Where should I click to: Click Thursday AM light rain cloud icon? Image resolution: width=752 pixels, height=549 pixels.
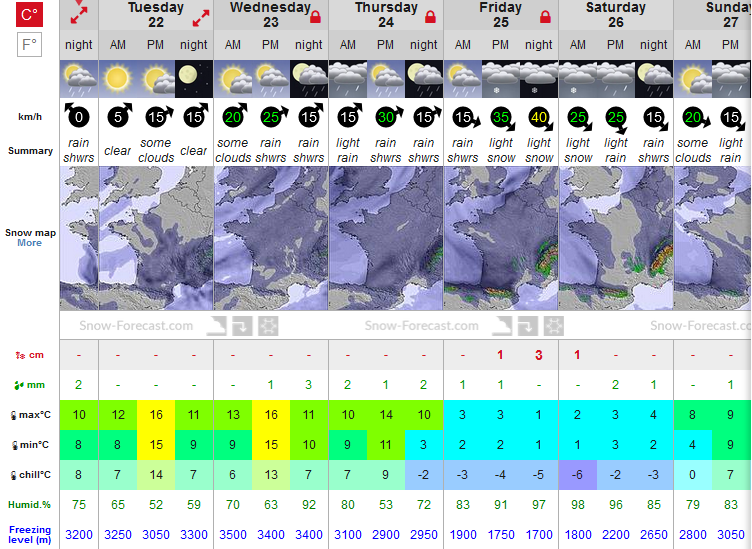348,79
